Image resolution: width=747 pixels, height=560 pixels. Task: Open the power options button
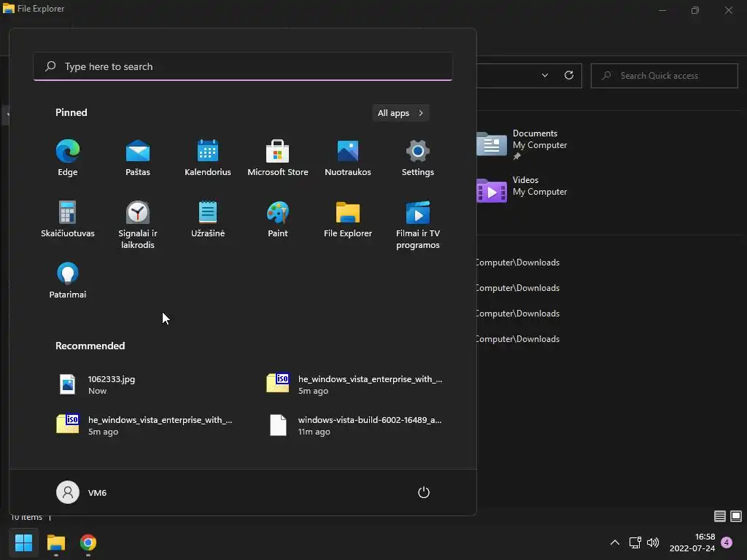click(424, 492)
